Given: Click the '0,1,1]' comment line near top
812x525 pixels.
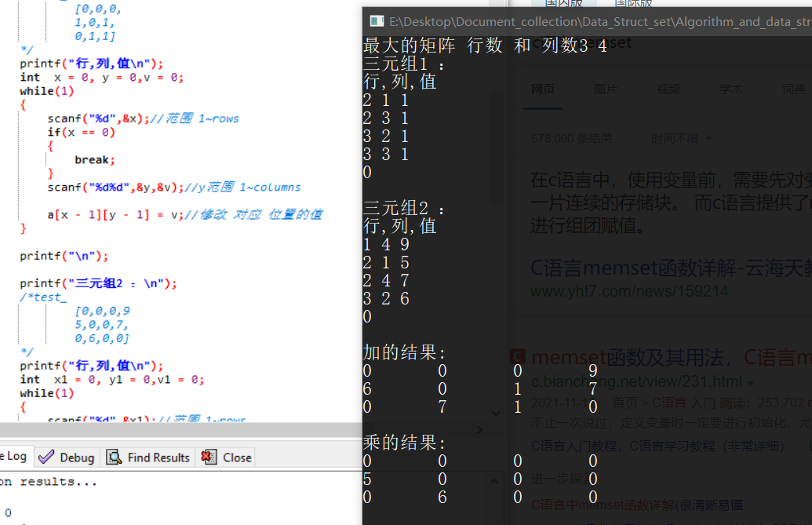Looking at the screenshot, I should pyautogui.click(x=95, y=36).
